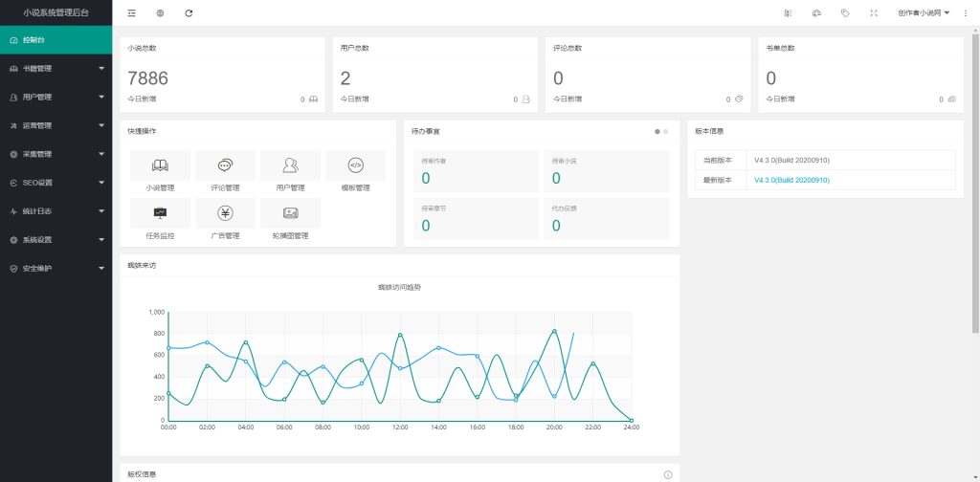Open the 创作者小说网 user dropdown
The width and height of the screenshot is (980, 482).
(924, 12)
